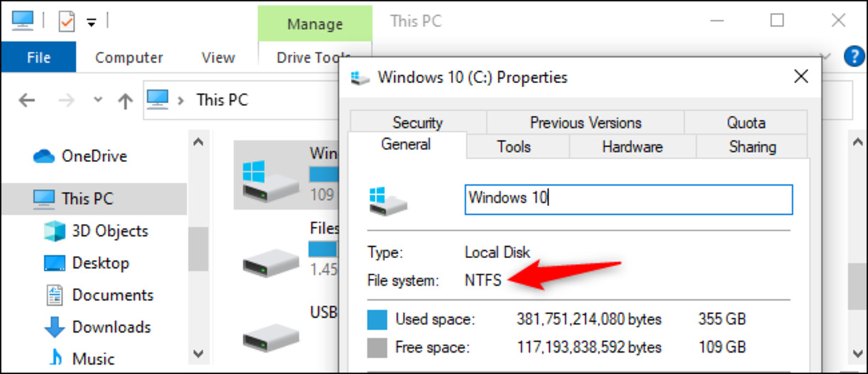Select the General tab in Properties
Viewport: 868px width, 374px height.
click(406, 144)
